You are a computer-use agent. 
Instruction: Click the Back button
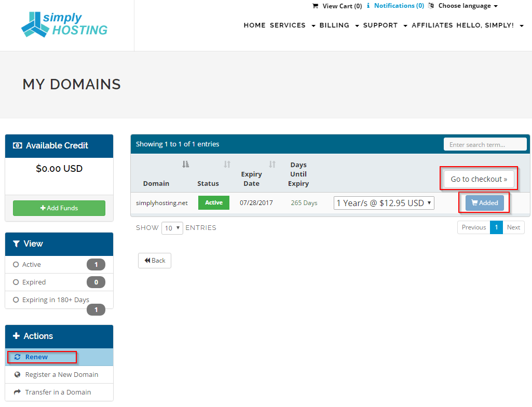tap(154, 261)
